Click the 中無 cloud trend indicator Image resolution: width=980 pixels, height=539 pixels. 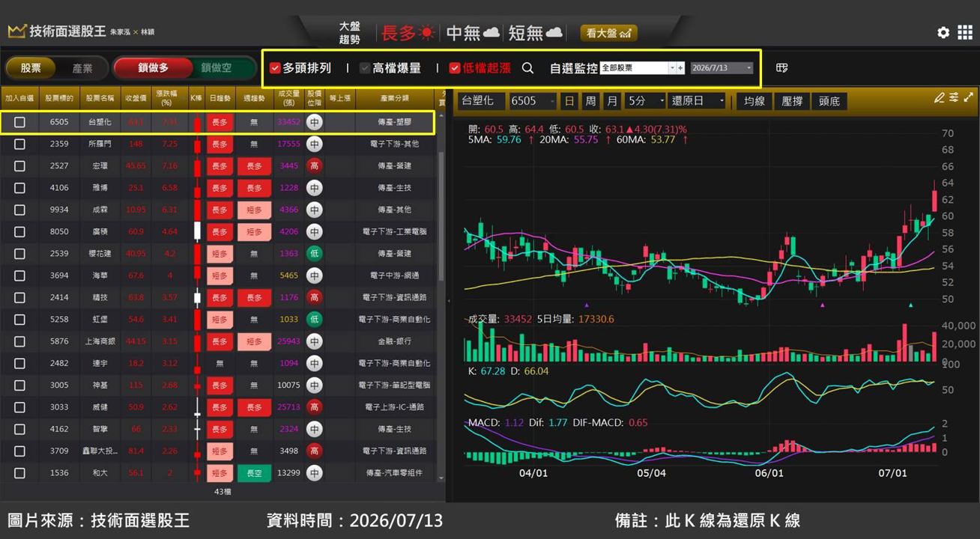tap(472, 33)
